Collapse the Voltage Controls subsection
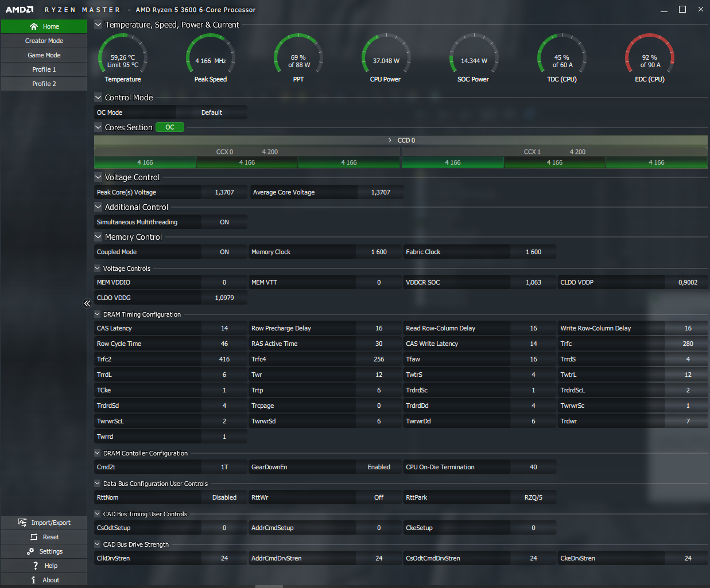 [x=98, y=268]
